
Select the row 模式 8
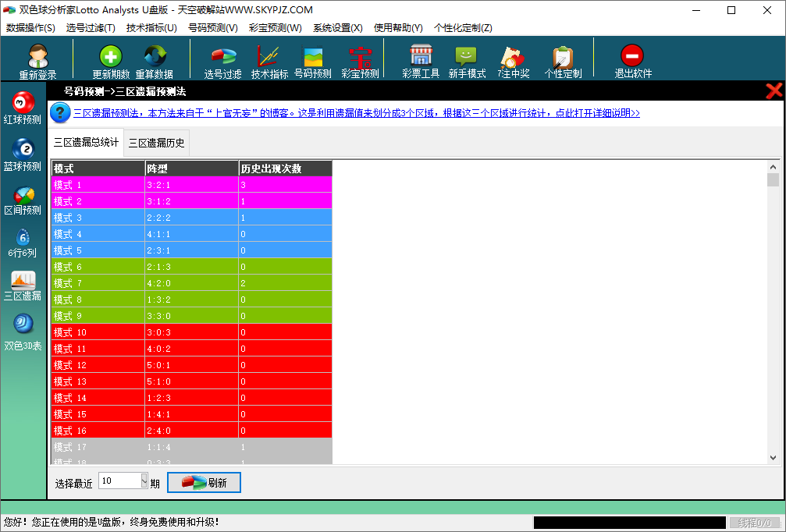pyautogui.click(x=191, y=300)
